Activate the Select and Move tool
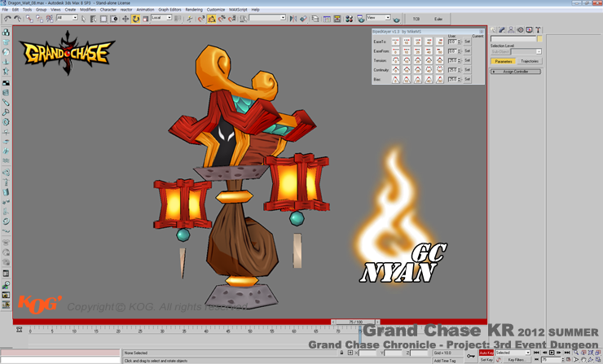The height and width of the screenshot is (364, 603). coord(125,19)
